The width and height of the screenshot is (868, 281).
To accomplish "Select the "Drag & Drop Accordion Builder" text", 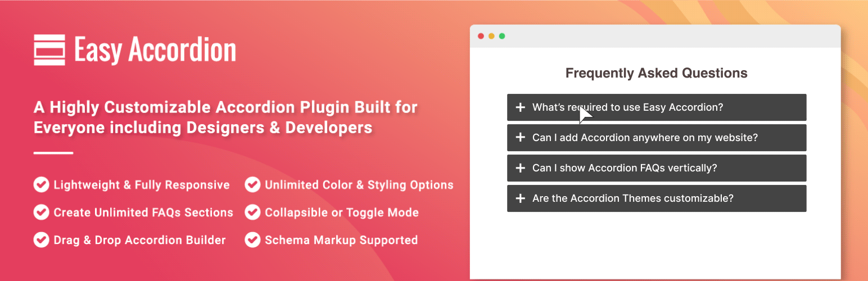I will (139, 240).
